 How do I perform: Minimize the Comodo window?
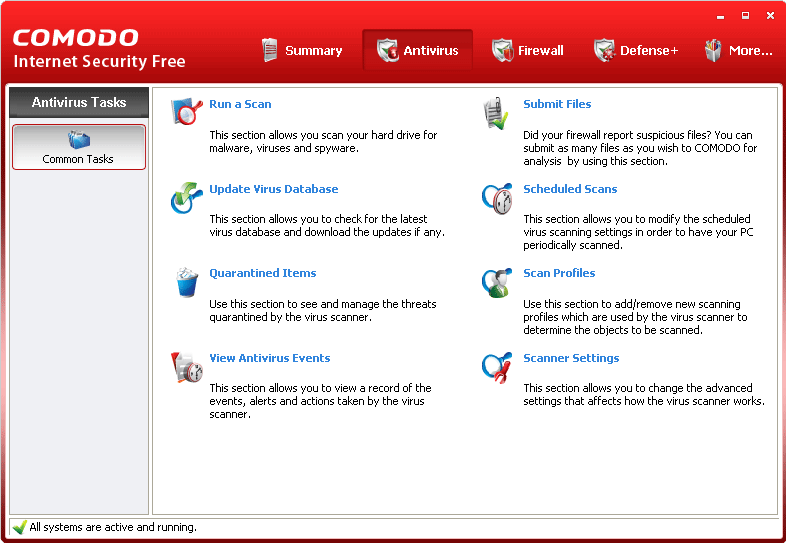point(720,16)
